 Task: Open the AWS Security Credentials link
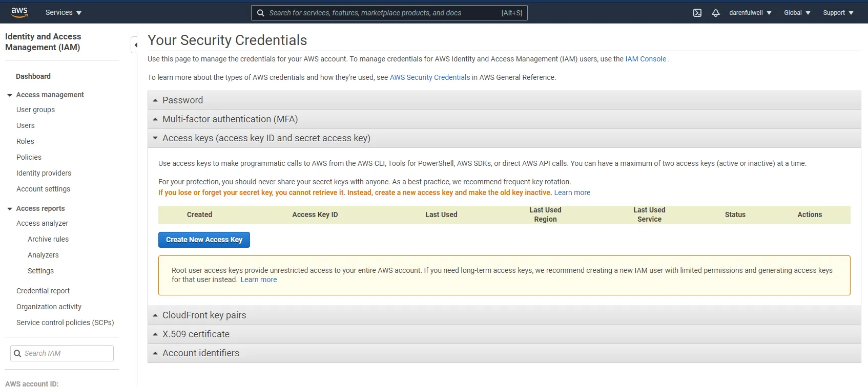pos(429,77)
